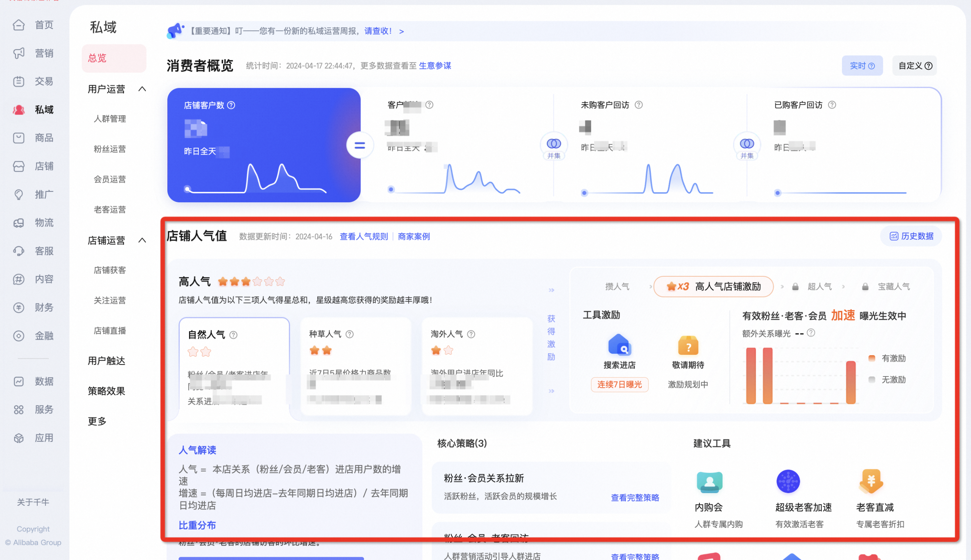
Task: Click the 内容 hashtag icon
Action: point(18,279)
